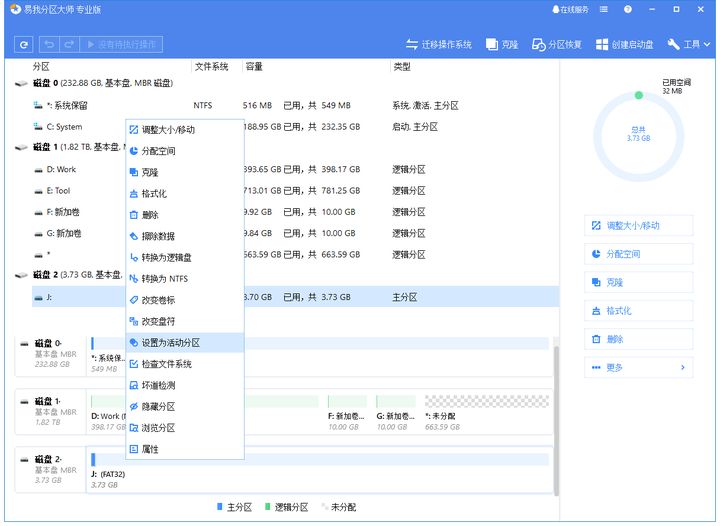Click the refresh icon in toolbar
The height and width of the screenshot is (526, 720).
tap(24, 45)
